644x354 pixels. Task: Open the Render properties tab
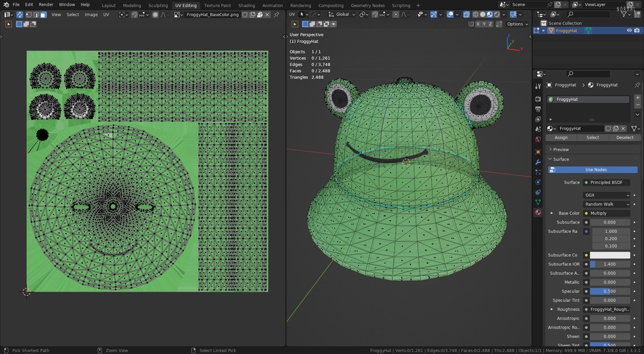[538, 99]
